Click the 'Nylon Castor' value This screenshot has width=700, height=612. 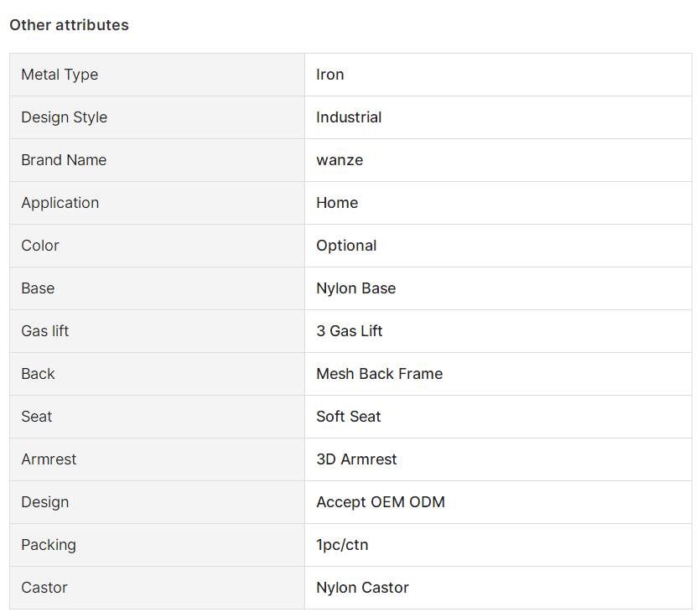click(x=362, y=588)
